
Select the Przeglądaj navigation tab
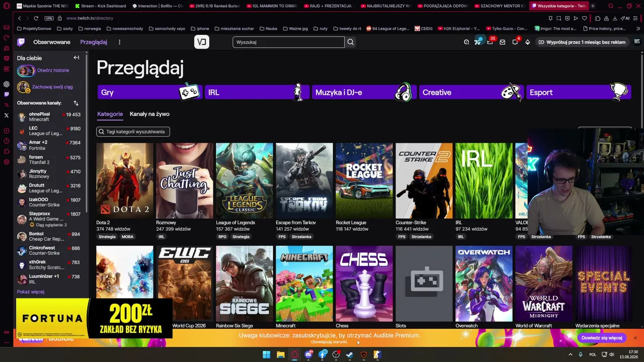(x=94, y=42)
